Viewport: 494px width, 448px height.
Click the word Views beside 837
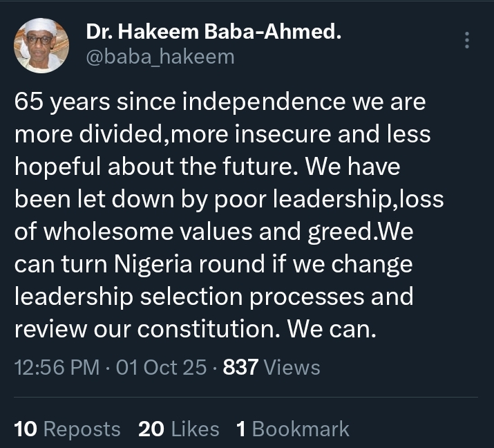pyautogui.click(x=292, y=367)
